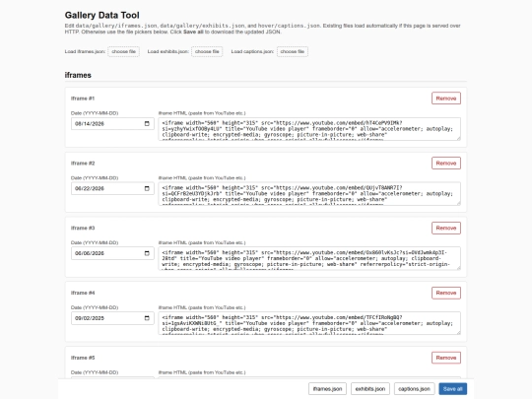Focus the iframe #3 HTML textarea
Screen dimensions: 532x399
309,258
